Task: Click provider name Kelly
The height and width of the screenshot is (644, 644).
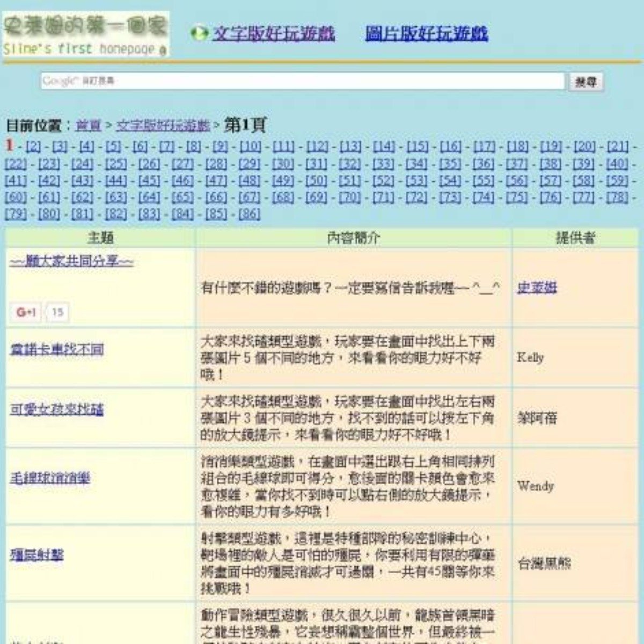Action: coord(531,357)
